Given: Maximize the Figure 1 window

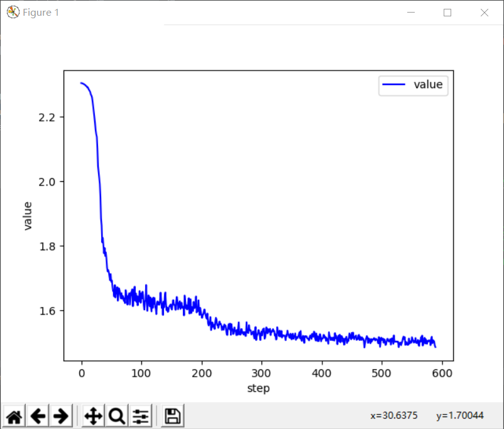Looking at the screenshot, I should coord(447,12).
